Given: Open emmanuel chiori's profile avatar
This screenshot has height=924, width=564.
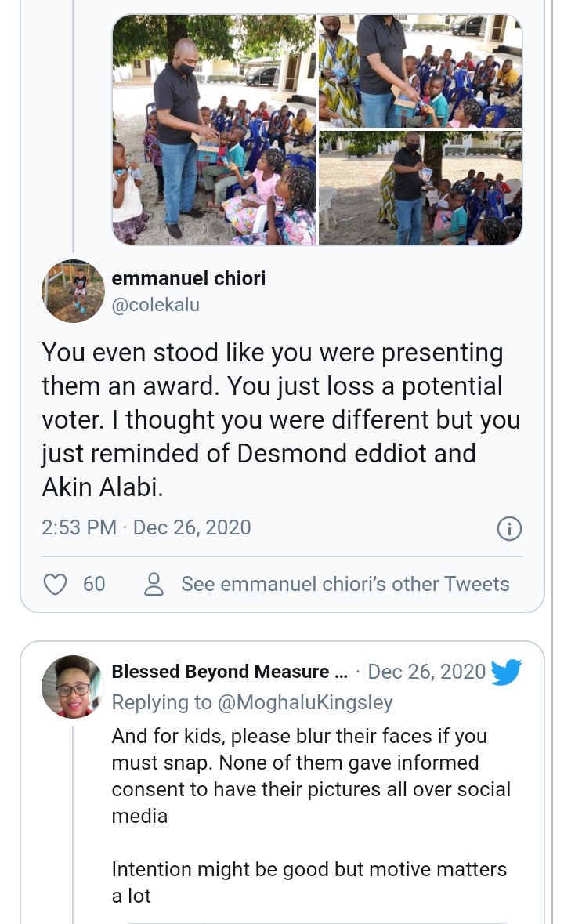Looking at the screenshot, I should pyautogui.click(x=73, y=291).
